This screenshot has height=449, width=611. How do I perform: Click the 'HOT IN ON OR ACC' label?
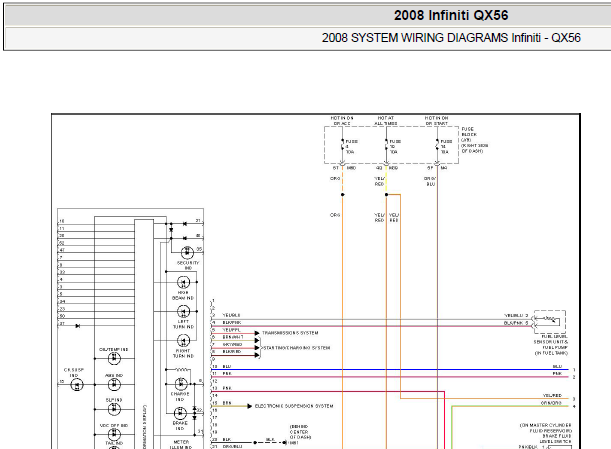pos(342,120)
